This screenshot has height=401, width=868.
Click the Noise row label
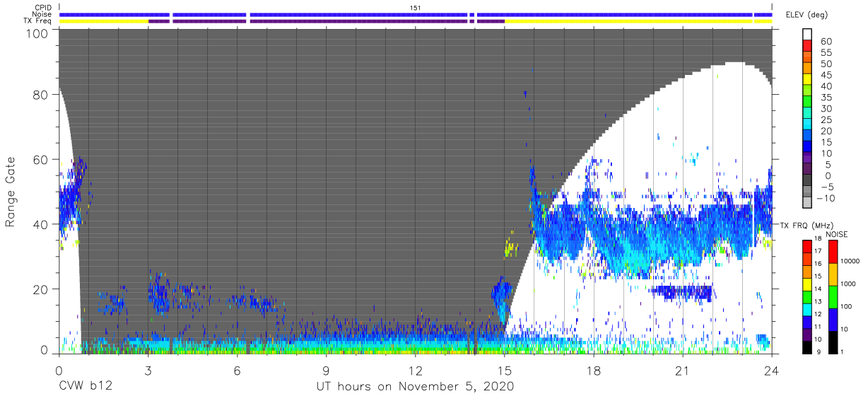point(42,14)
